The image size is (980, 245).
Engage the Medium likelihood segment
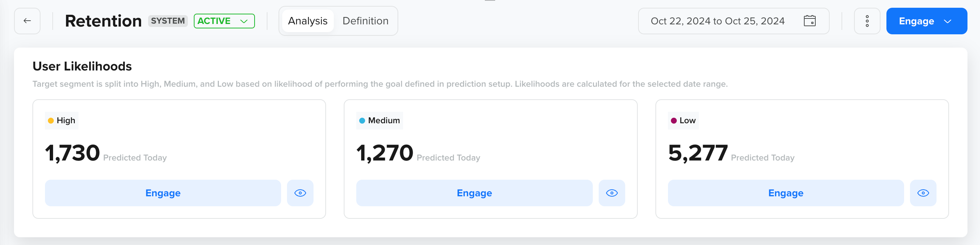pos(475,193)
